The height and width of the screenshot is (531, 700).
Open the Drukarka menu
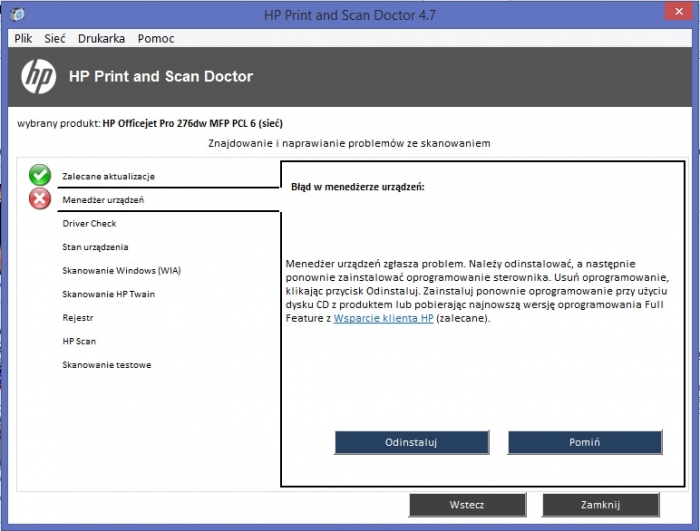coord(101,38)
